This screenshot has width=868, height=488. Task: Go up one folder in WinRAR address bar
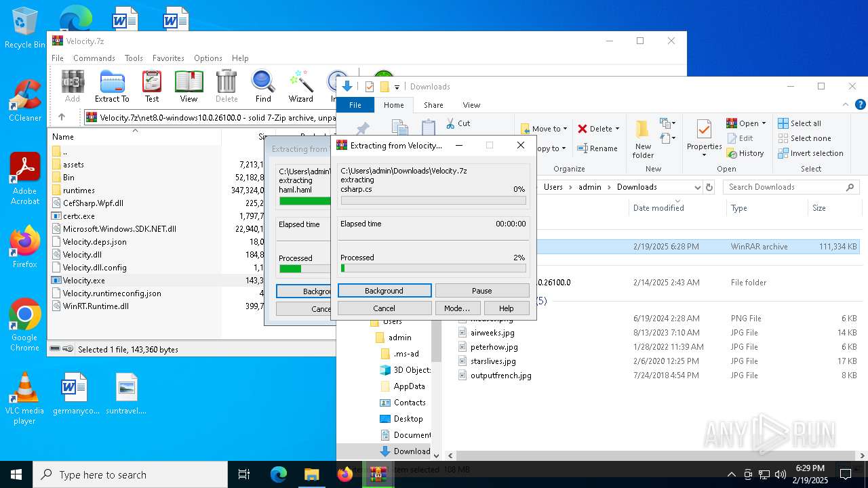[x=62, y=117]
